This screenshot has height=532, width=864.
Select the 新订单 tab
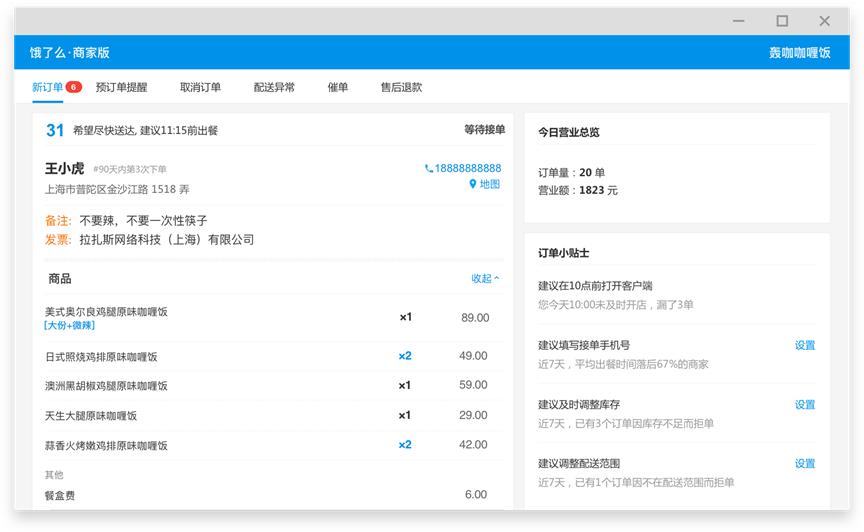click(x=47, y=87)
